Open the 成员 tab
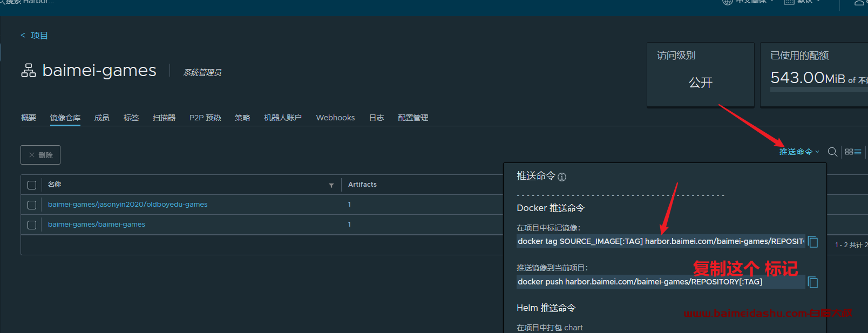Image resolution: width=868 pixels, height=333 pixels. click(x=102, y=118)
